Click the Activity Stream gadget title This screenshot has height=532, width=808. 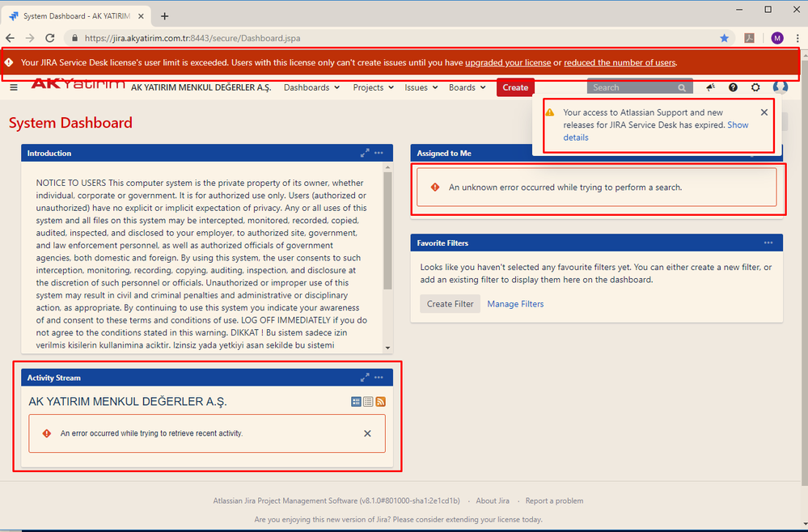54,378
